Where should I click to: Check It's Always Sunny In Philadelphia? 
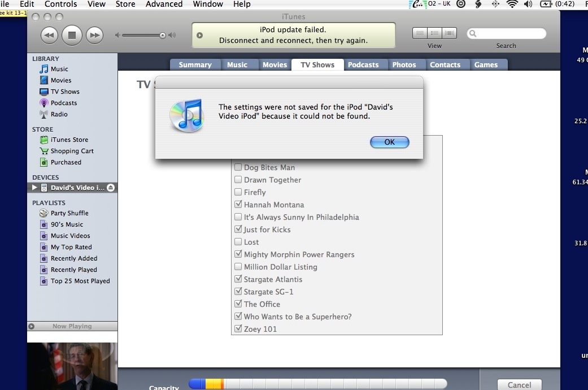[x=238, y=216]
